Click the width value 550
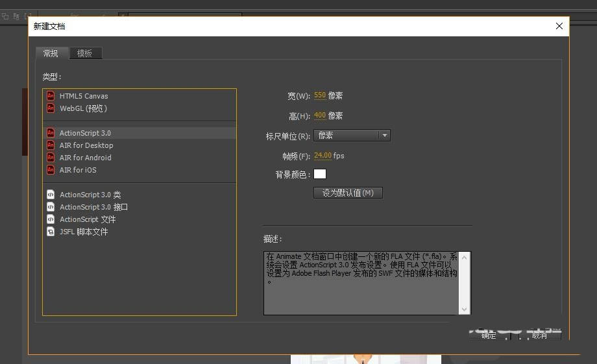 pyautogui.click(x=320, y=95)
